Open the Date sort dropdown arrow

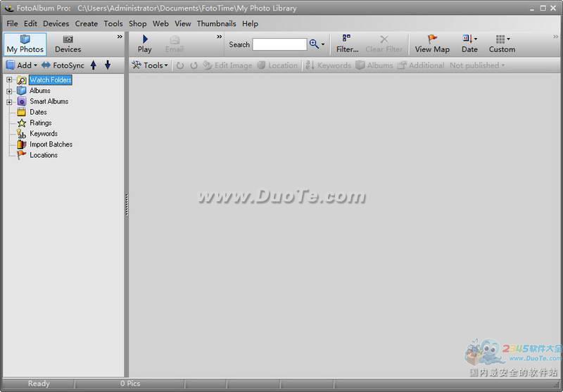pos(476,39)
